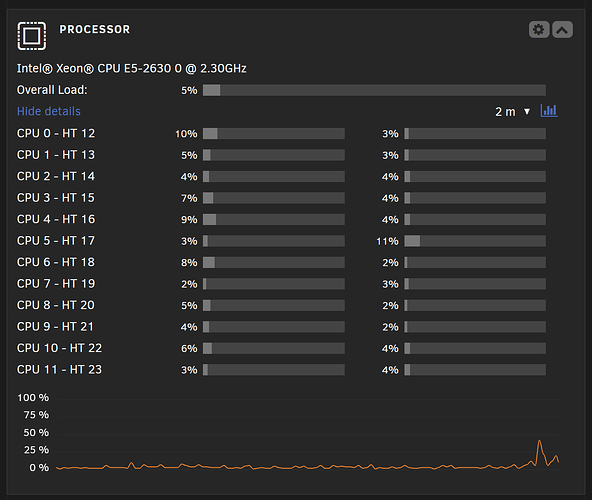Click the orange load spike in graph
The width and height of the screenshot is (592, 500).
tap(540, 450)
